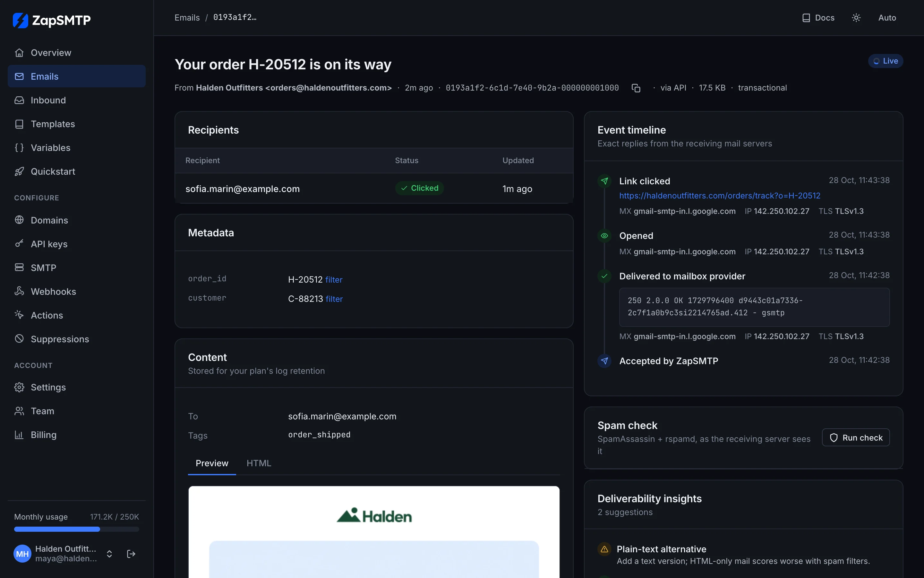Click the Clicked status badge
The width and height of the screenshot is (924, 578).
coord(419,188)
